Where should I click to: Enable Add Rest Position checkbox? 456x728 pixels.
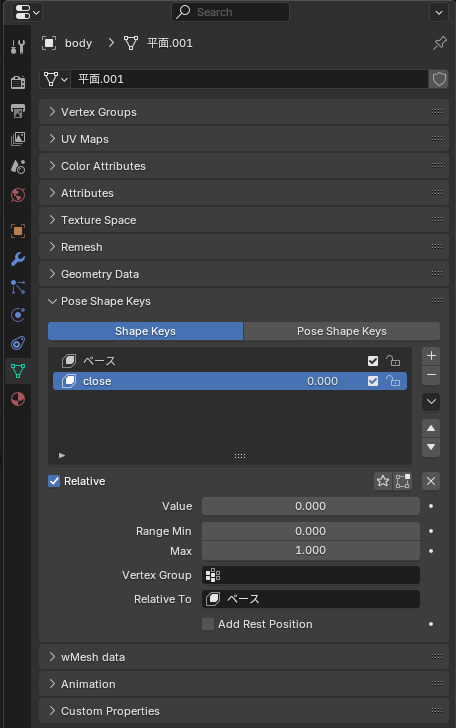click(x=208, y=624)
